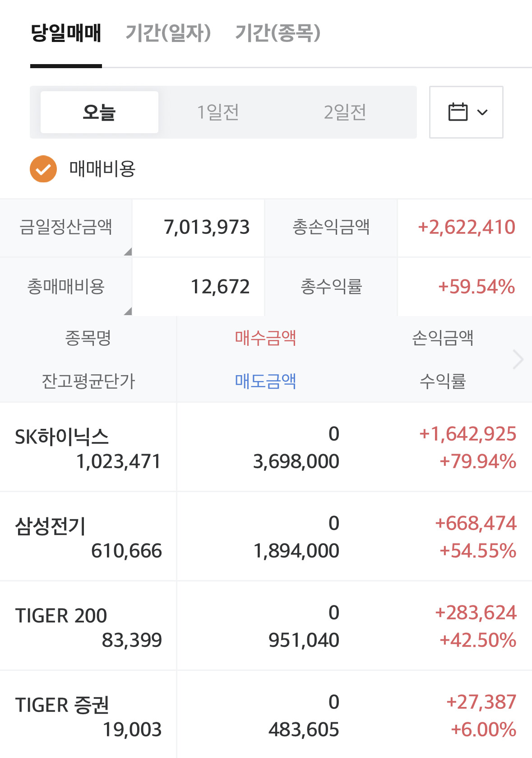Expand the 총매매비용 corner triangle
Image resolution: width=532 pixels, height=758 pixels.
(x=128, y=311)
